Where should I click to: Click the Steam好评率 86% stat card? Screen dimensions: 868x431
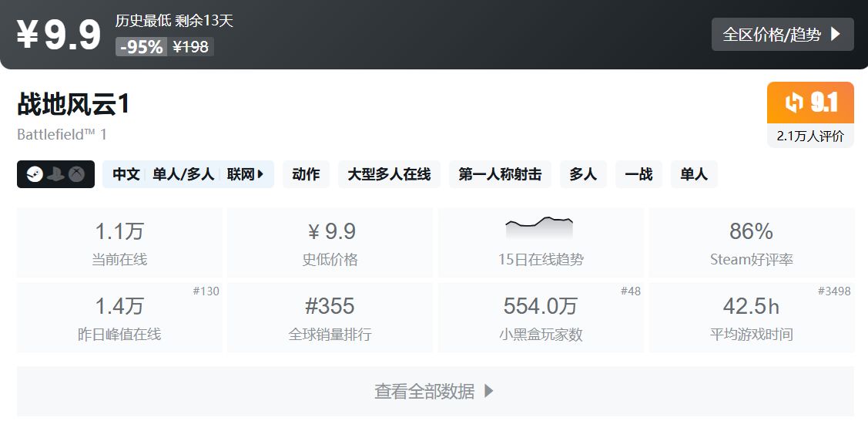point(752,243)
